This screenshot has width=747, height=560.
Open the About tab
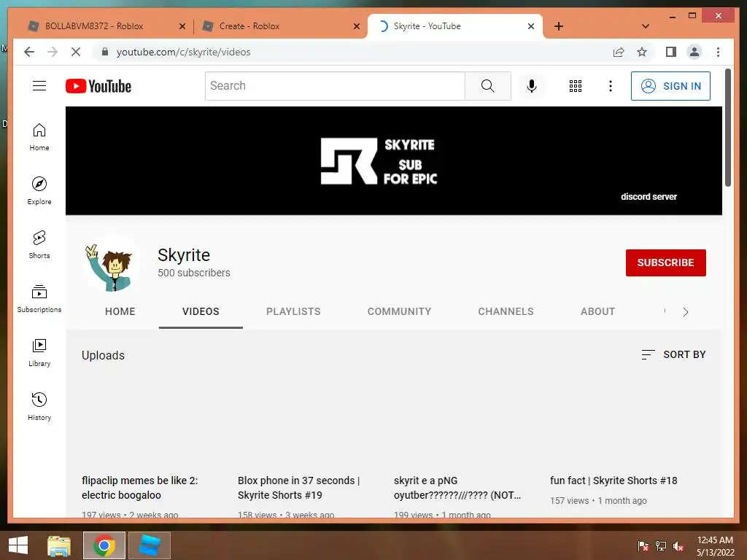[x=598, y=311]
